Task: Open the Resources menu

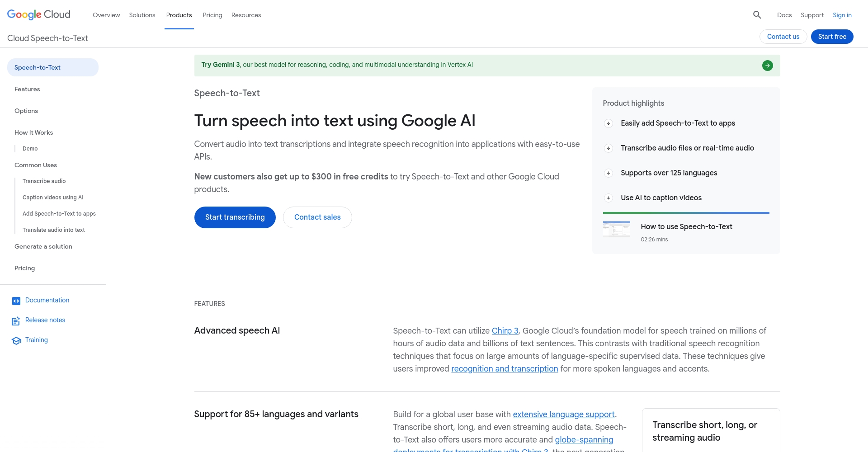Action: pyautogui.click(x=246, y=15)
